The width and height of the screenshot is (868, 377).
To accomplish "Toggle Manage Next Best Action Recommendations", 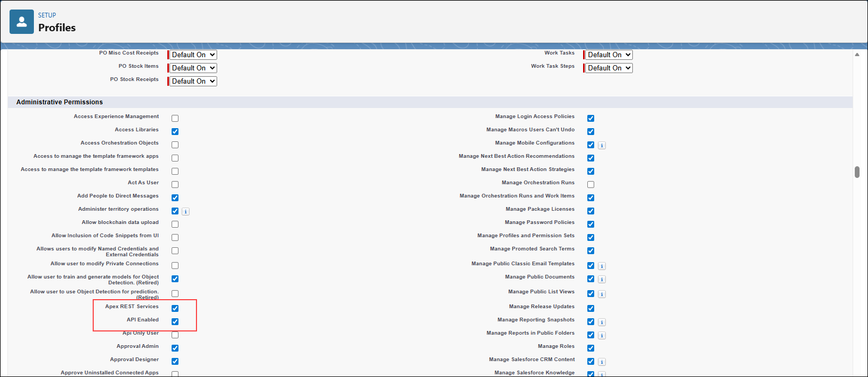I will coord(591,158).
